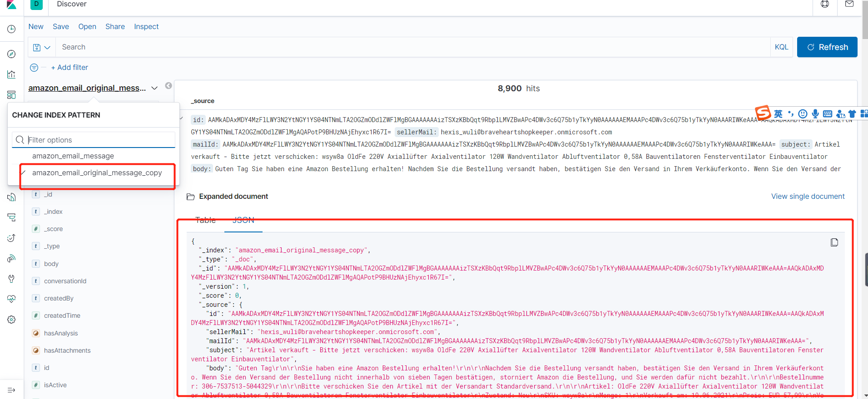Click Add filter link
The width and height of the screenshot is (868, 399).
click(69, 68)
